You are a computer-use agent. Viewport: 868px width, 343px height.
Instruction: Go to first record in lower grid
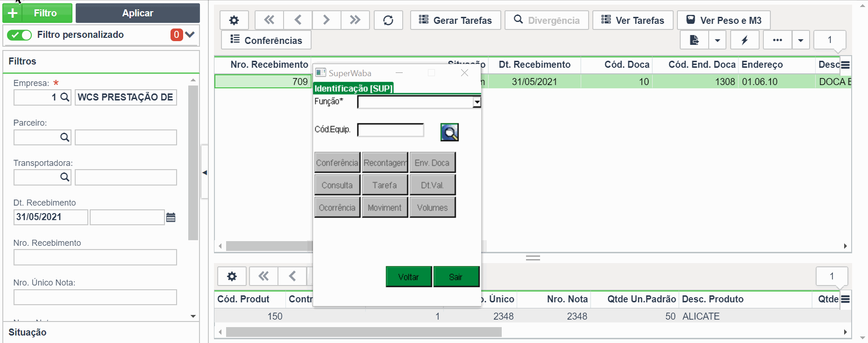point(263,276)
